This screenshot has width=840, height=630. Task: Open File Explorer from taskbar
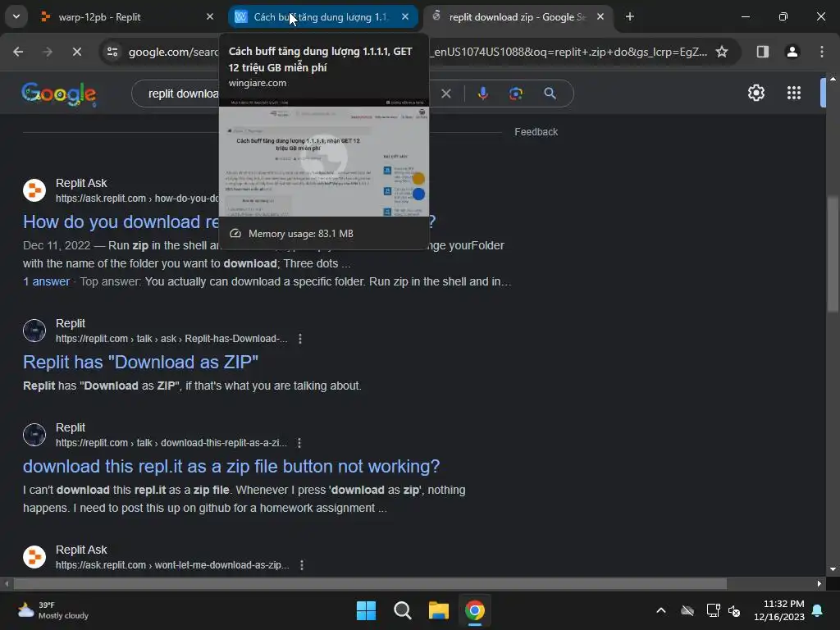tap(438, 610)
